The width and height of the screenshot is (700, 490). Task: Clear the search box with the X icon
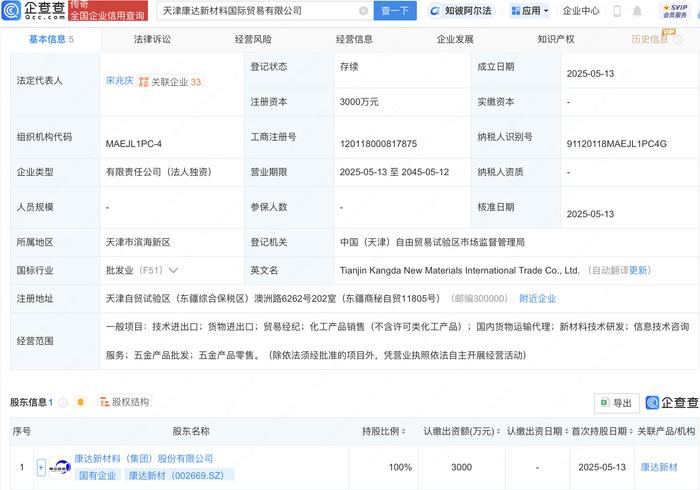(x=363, y=11)
